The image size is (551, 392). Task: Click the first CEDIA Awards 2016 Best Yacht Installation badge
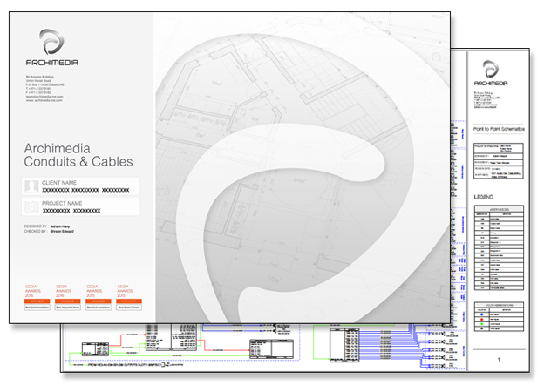[x=37, y=297]
